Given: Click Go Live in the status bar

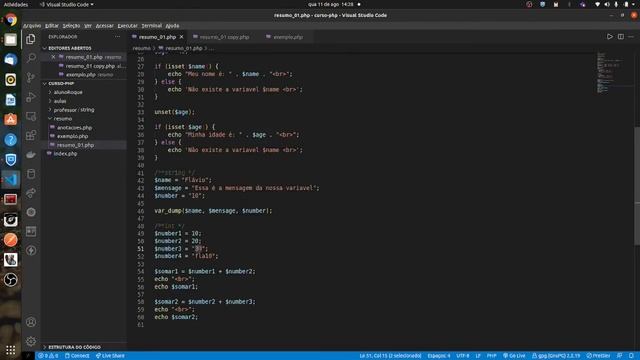Looking at the screenshot, I should (514, 356).
